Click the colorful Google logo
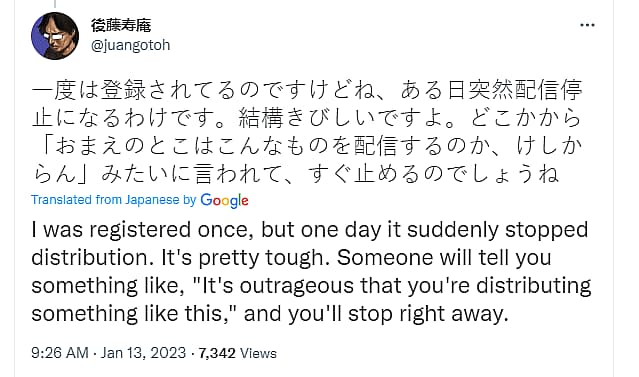Image resolution: width=639 pixels, height=377 pixels. (225, 200)
